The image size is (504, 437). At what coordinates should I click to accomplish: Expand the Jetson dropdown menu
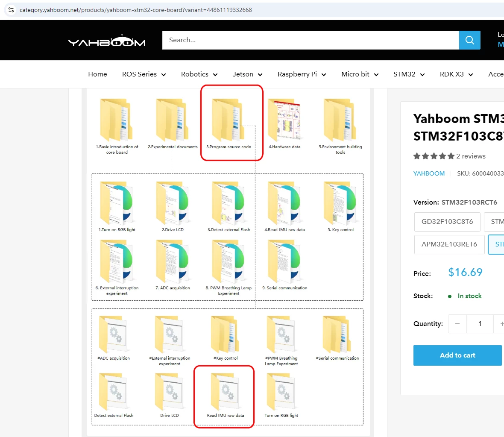[247, 74]
